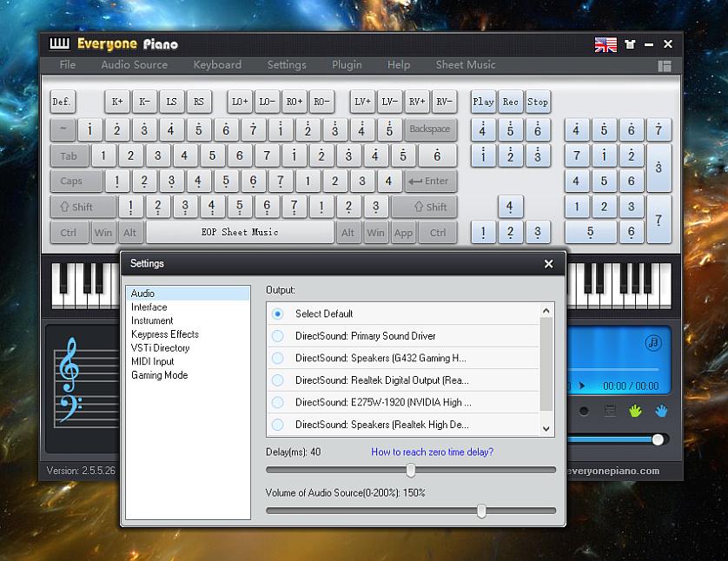Open the skin shirt icon
The width and height of the screenshot is (728, 561).
(630, 44)
